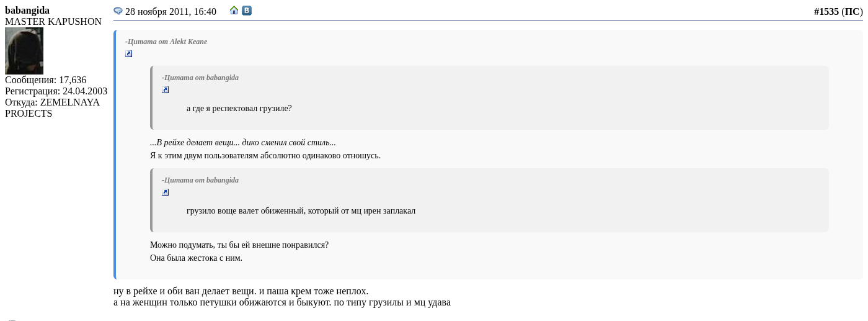Click the «Она была жестока с ним.» line
This screenshot has height=321, width=868.
196,258
